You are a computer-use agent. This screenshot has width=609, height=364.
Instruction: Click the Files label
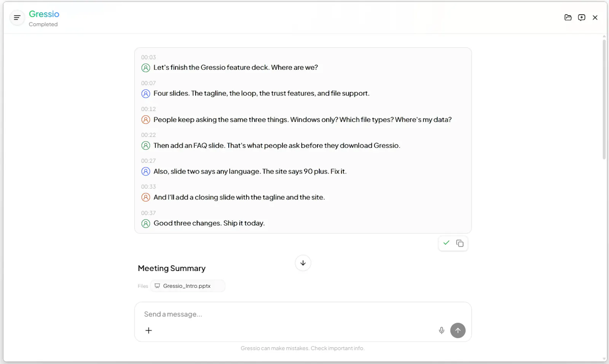click(143, 286)
